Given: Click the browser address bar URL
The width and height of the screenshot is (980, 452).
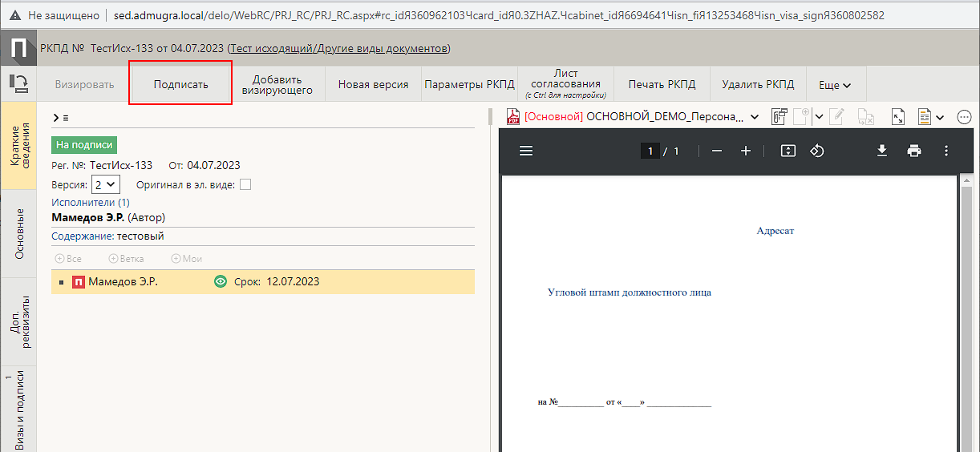Looking at the screenshot, I should [x=499, y=15].
